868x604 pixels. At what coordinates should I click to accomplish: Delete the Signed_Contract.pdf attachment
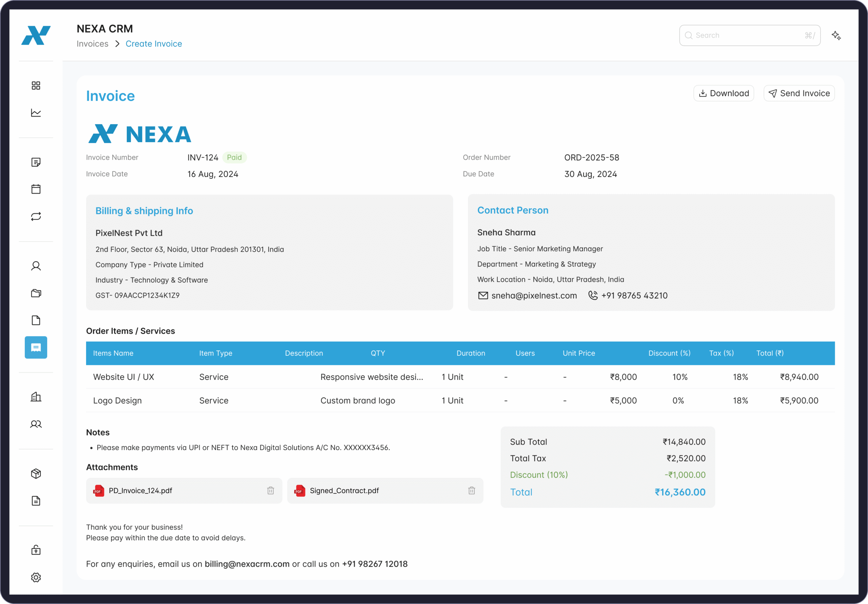click(x=471, y=490)
